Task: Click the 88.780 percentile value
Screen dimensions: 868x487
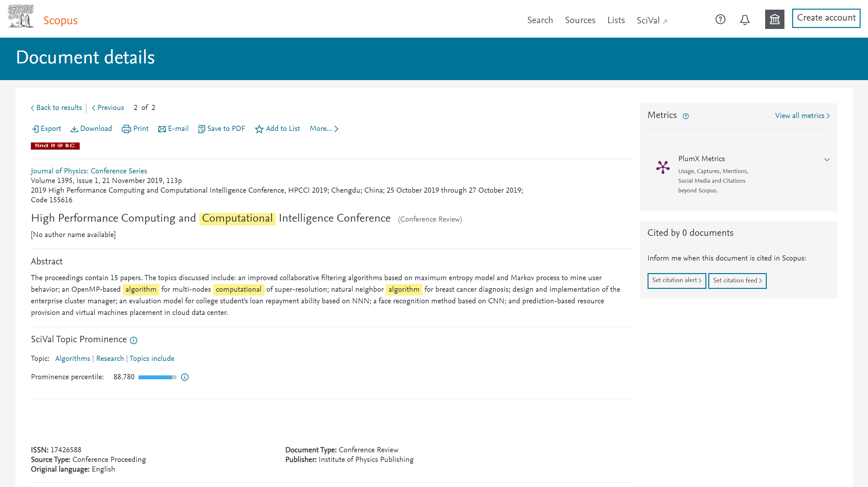Action: tap(124, 377)
